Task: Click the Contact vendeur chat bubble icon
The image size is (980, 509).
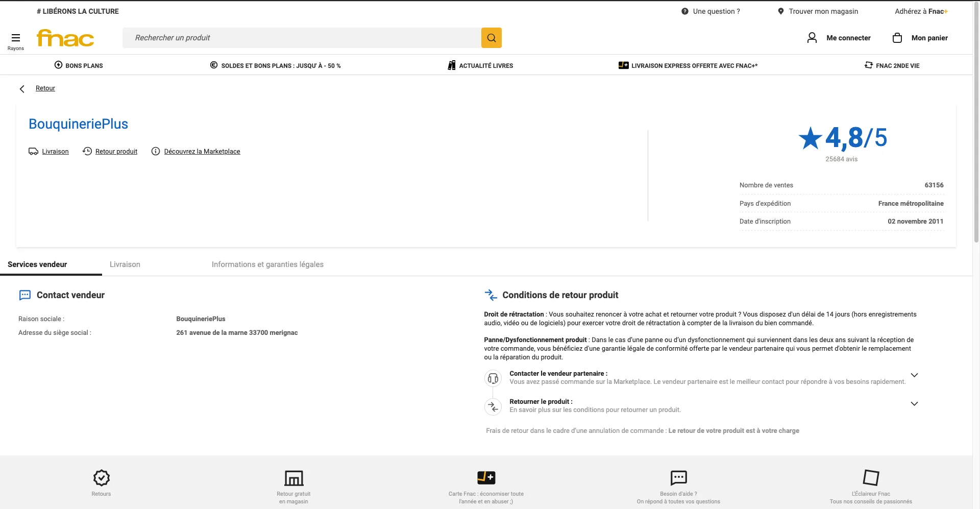Action: pyautogui.click(x=25, y=295)
